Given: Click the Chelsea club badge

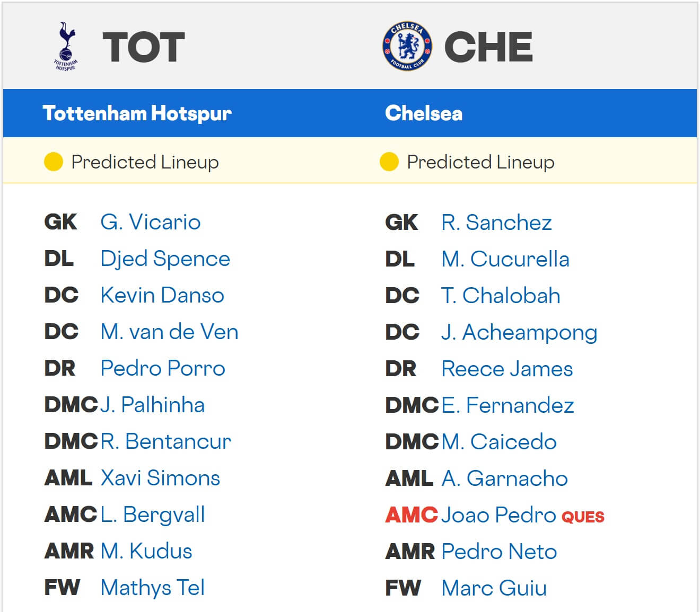Looking at the screenshot, I should (x=407, y=47).
